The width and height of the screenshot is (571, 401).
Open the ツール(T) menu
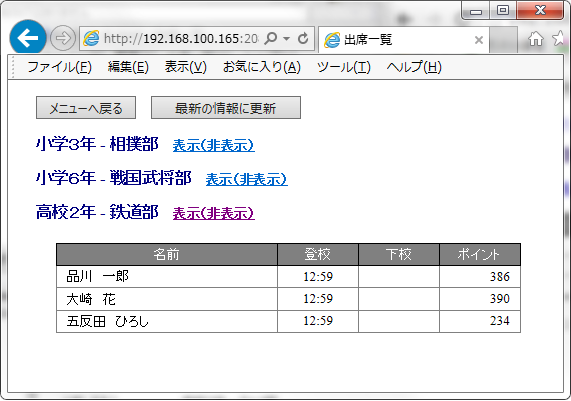(x=344, y=67)
